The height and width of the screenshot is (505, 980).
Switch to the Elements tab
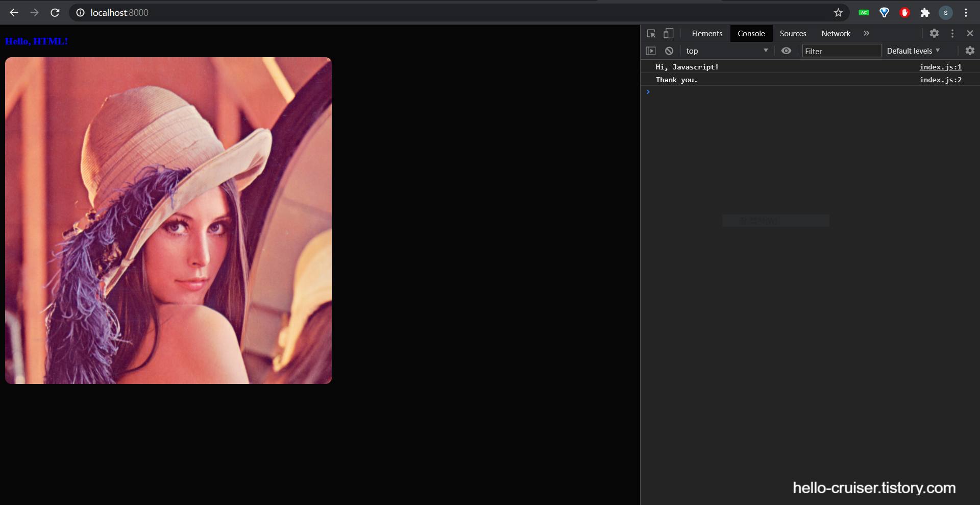(707, 33)
